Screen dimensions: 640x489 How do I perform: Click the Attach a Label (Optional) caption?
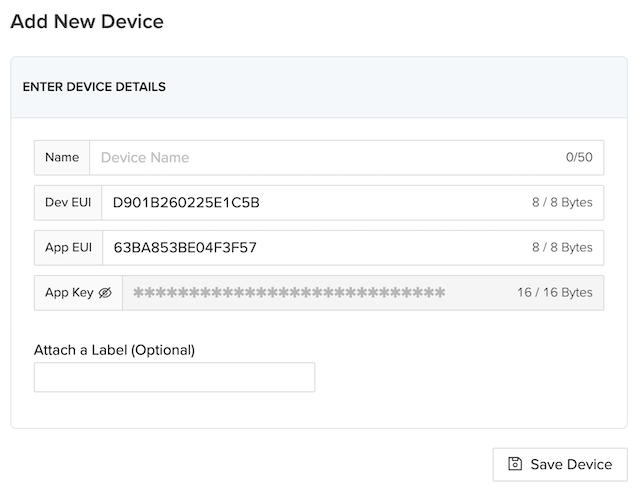(x=114, y=350)
